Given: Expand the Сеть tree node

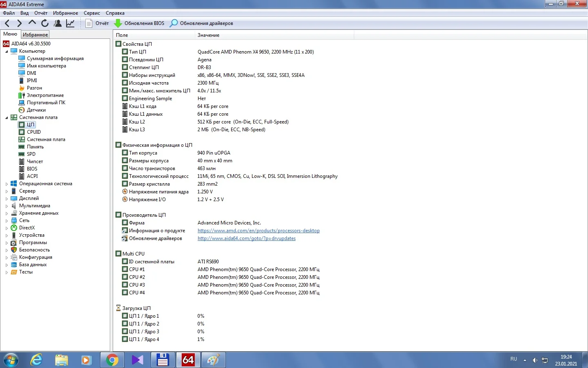Looking at the screenshot, I should tap(7, 221).
